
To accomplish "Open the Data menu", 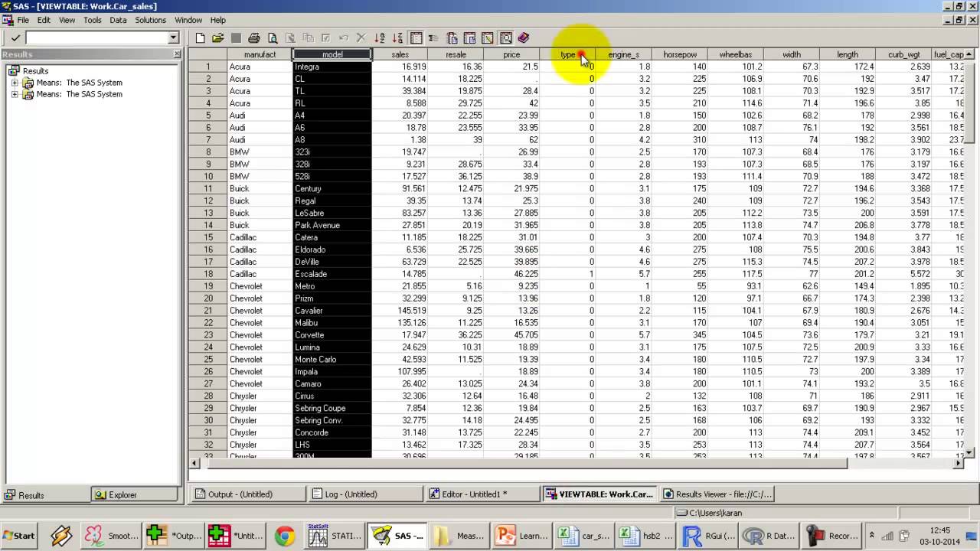I will (x=118, y=20).
